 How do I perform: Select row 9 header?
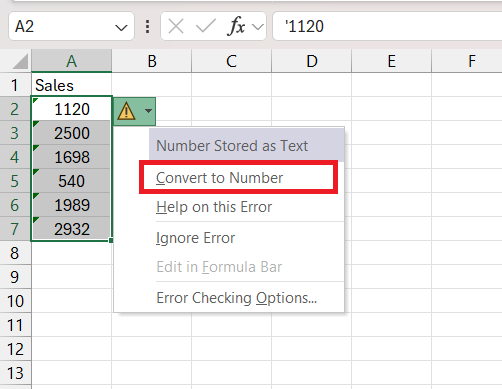[x=15, y=277]
